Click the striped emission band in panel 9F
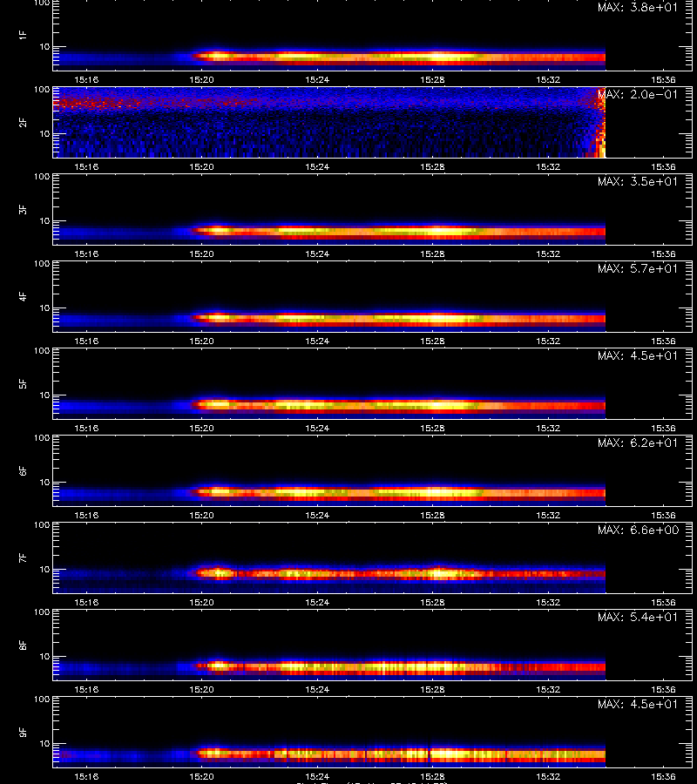697x784 pixels. tap(400, 754)
